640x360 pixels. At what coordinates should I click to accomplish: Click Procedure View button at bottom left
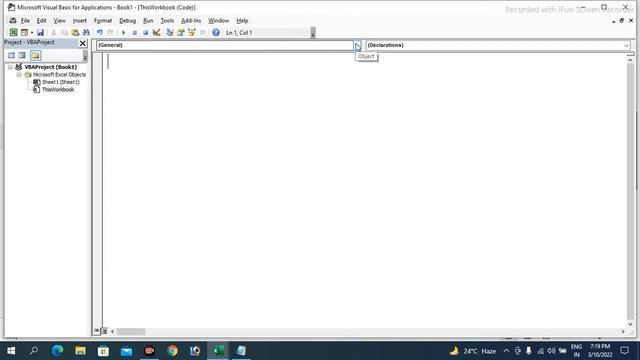point(96,331)
